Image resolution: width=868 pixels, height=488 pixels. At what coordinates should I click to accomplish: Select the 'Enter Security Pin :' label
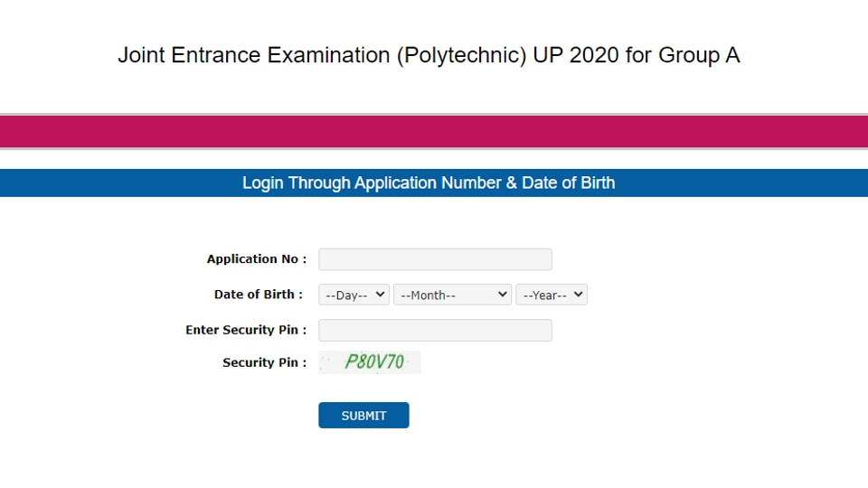click(246, 330)
